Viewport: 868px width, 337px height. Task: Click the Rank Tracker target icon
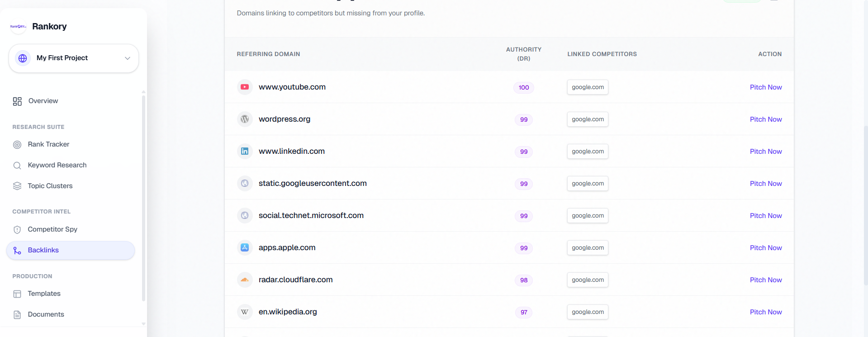pos(17,145)
